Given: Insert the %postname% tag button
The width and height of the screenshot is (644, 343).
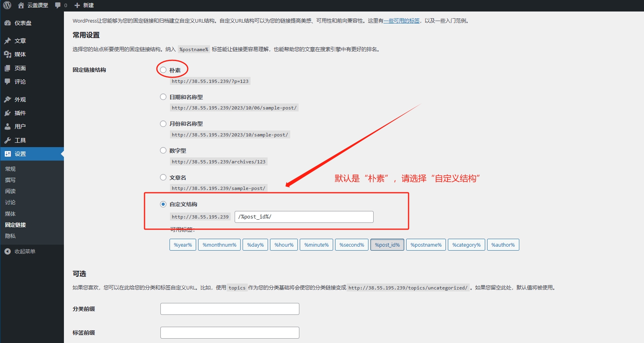Looking at the screenshot, I should (426, 245).
